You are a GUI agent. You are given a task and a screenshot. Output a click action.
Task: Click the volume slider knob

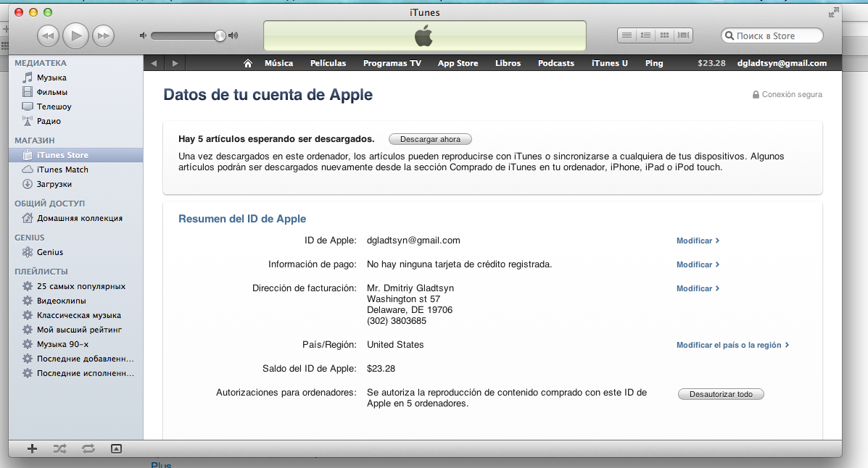pyautogui.click(x=220, y=36)
